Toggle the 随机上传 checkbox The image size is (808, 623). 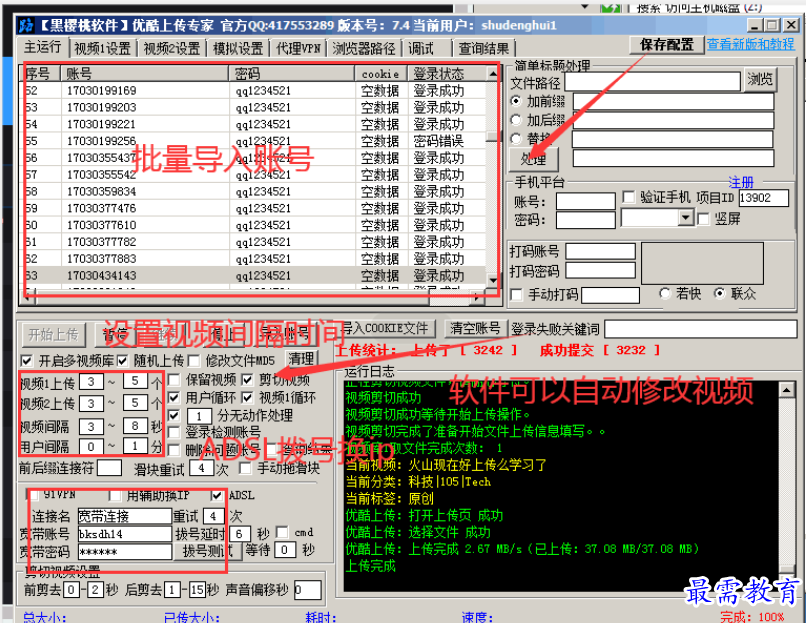click(122, 361)
